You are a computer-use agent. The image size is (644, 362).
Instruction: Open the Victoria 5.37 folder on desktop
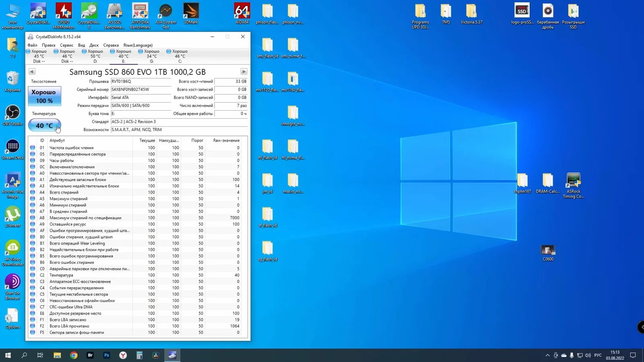pyautogui.click(x=471, y=14)
